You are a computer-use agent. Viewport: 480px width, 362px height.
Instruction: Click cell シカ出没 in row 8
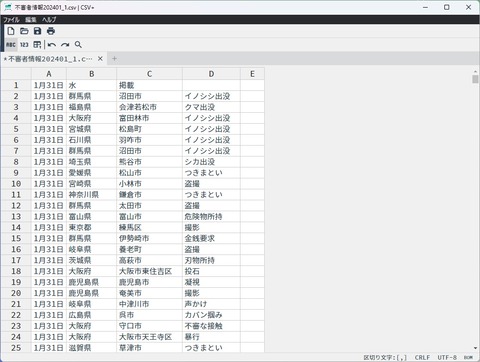point(211,162)
